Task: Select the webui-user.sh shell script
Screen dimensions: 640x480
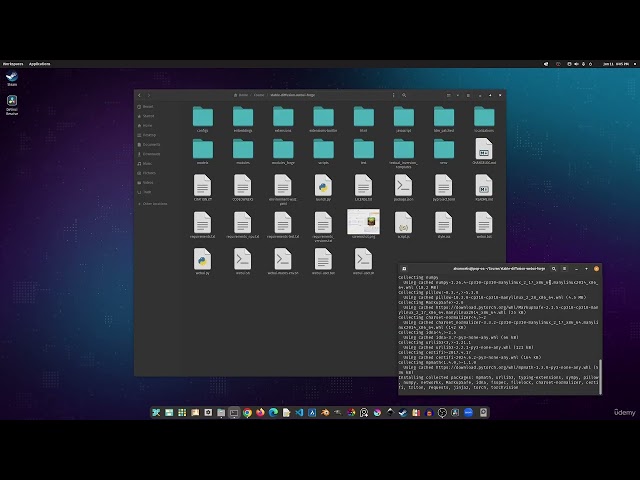Action: [x=363, y=259]
